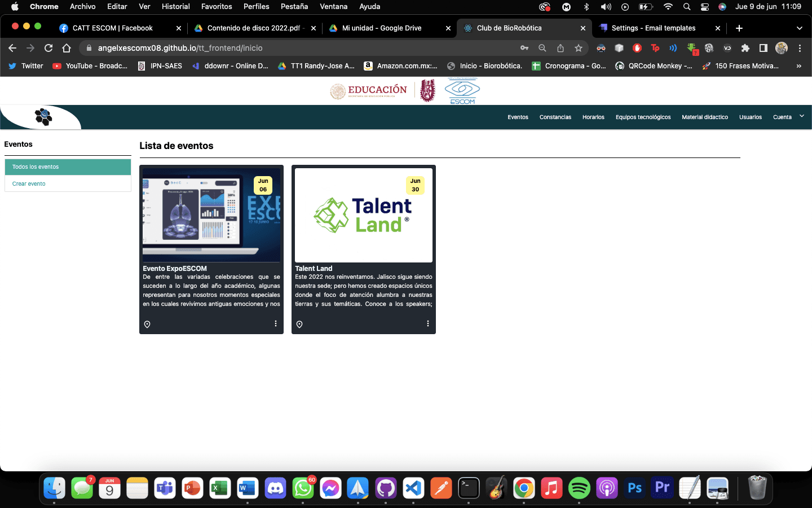This screenshot has height=508, width=812.
Task: Click the Evento ExpoESCOM event image
Action: (x=211, y=215)
